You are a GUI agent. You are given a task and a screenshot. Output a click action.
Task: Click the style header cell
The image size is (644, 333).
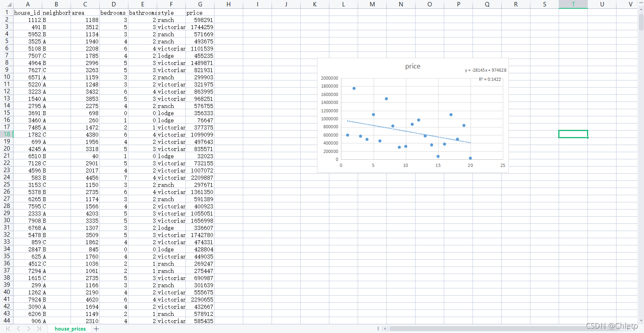171,13
